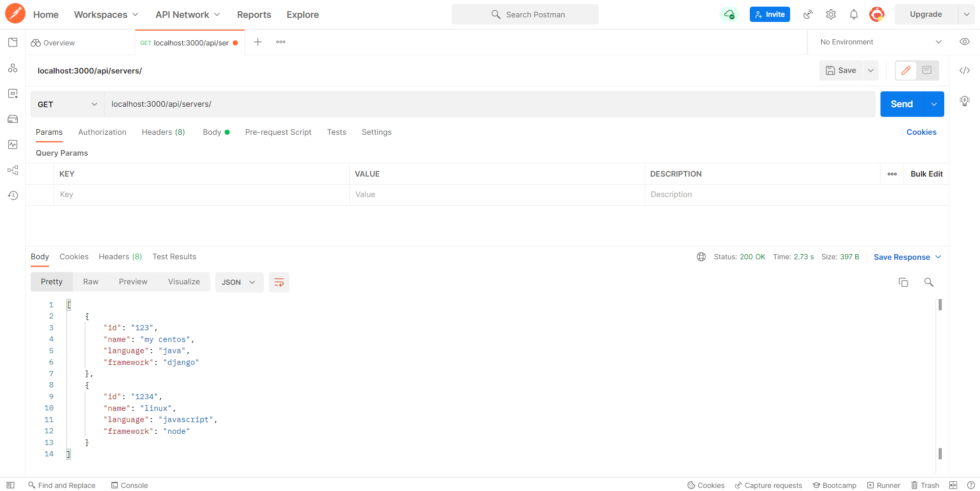The image size is (980, 491).
Task: Open the Cookies link by Send
Action: point(921,132)
